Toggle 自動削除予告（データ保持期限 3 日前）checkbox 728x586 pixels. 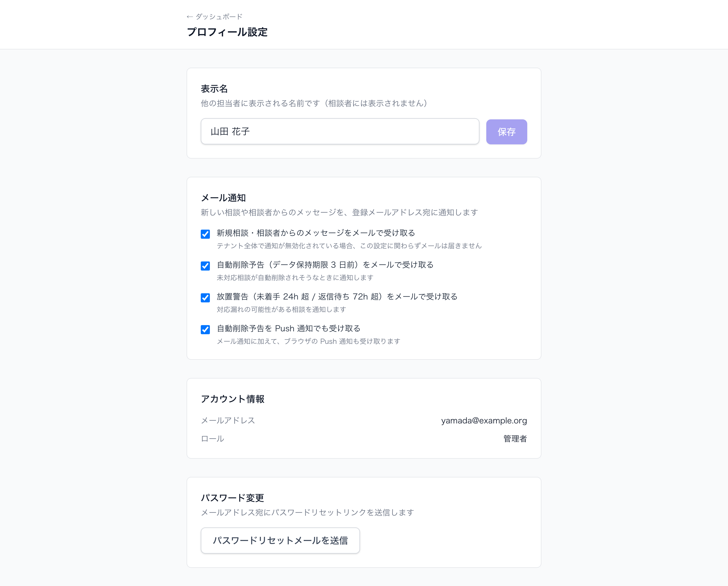[205, 266]
